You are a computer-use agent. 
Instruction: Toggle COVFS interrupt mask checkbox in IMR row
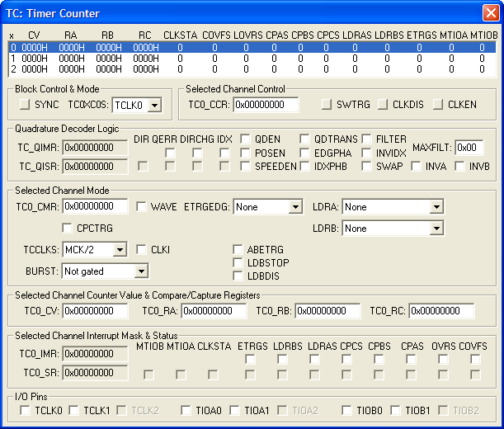(x=475, y=359)
